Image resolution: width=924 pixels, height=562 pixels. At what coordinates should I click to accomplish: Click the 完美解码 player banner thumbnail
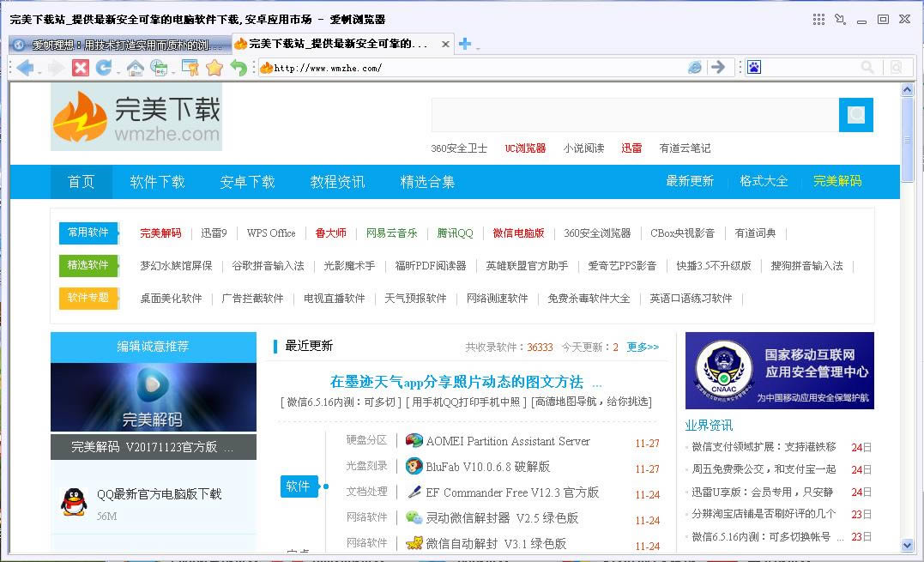point(154,397)
